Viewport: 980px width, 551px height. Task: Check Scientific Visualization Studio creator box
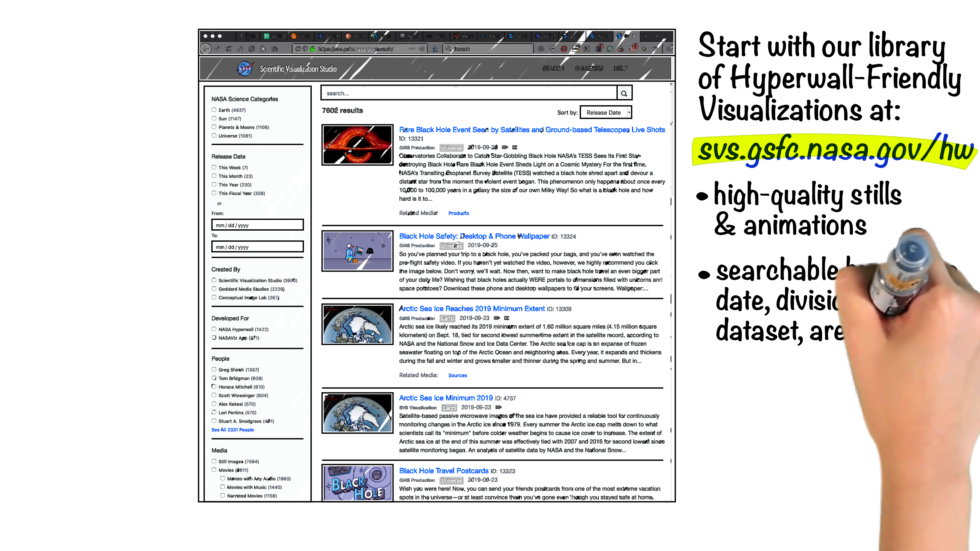(214, 280)
